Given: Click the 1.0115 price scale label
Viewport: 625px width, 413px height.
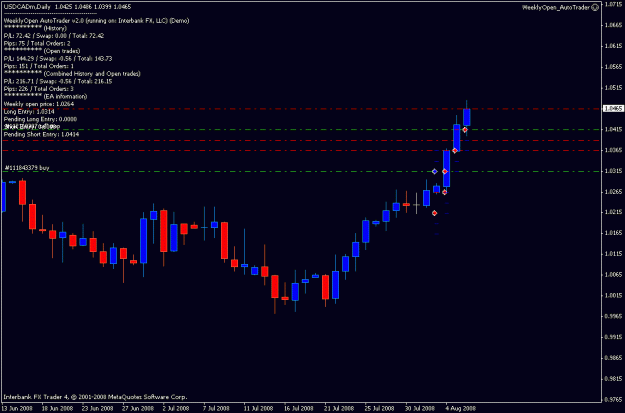Looking at the screenshot, I should point(614,254).
